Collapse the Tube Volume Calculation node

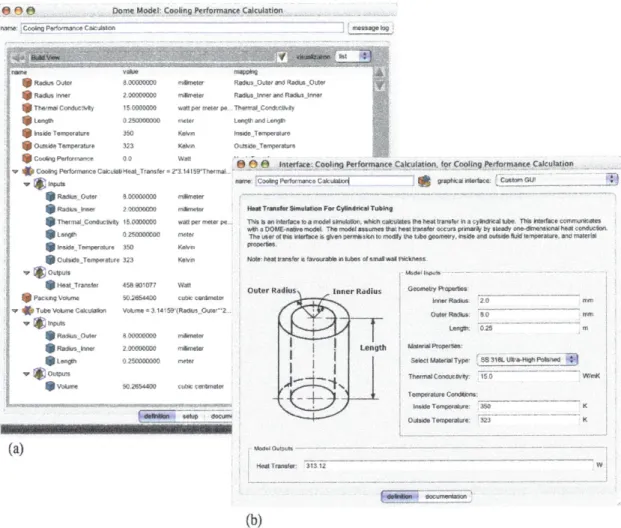point(15,311)
